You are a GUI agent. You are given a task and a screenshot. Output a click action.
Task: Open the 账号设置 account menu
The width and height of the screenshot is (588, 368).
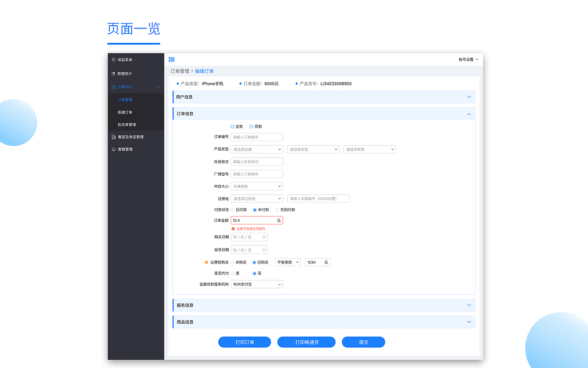tap(469, 59)
